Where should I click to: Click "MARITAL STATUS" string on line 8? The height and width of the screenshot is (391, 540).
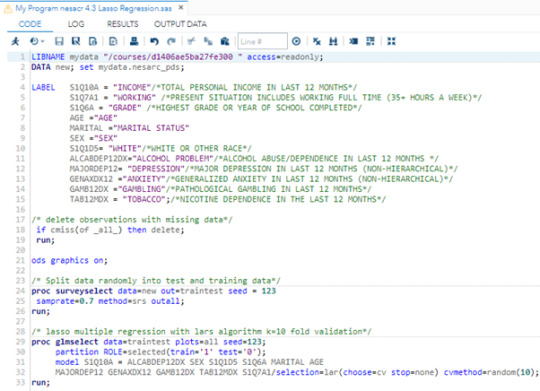click(x=151, y=128)
